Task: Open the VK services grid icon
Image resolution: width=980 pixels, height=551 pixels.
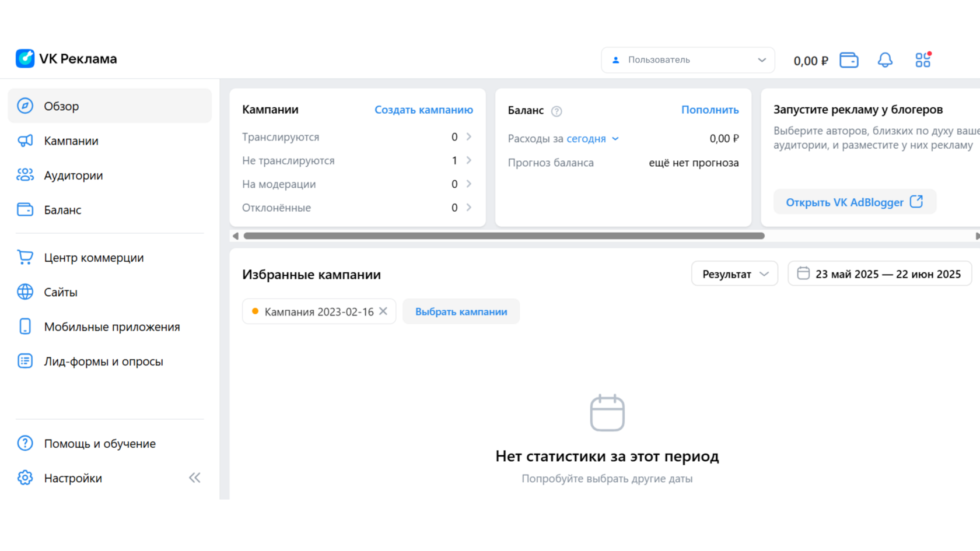Action: [x=923, y=59]
